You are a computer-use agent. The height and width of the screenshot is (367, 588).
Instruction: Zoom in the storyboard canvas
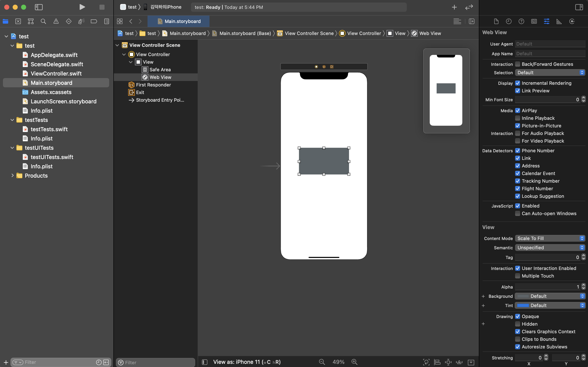click(354, 362)
